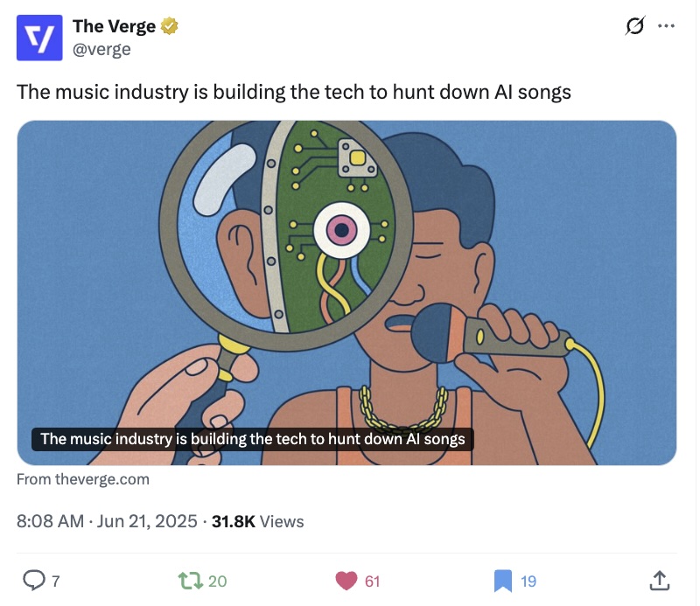The width and height of the screenshot is (700, 606).
Task: Click the @verge handle
Action: [101, 49]
